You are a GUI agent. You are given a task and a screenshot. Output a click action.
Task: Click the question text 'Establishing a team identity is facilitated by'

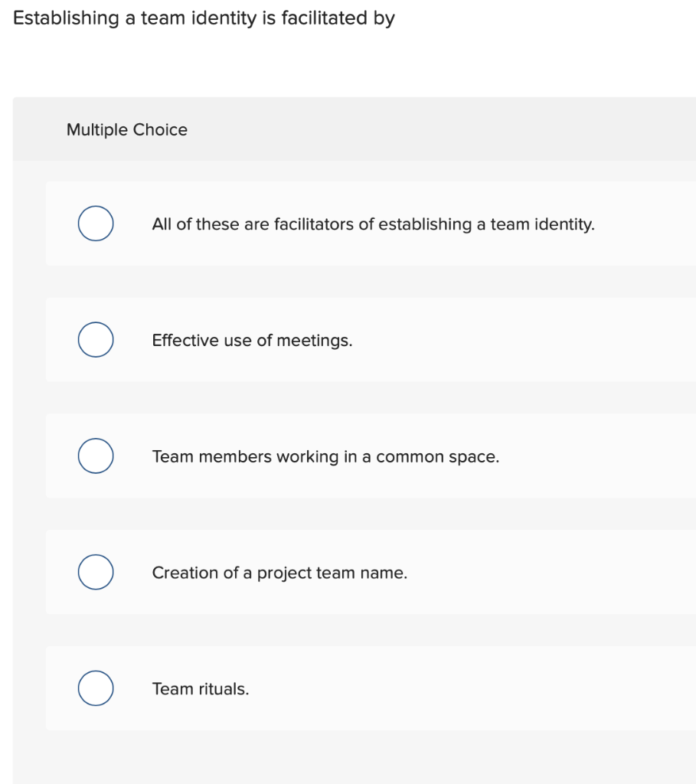(204, 18)
